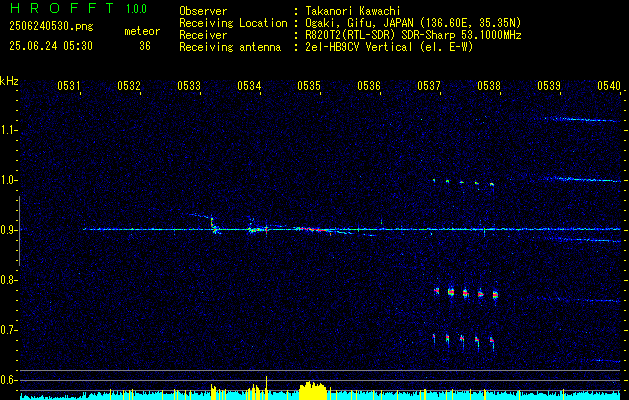The width and height of the screenshot is (629, 400).
Task: Click the HROFFT title text
Action: pos(62,8)
